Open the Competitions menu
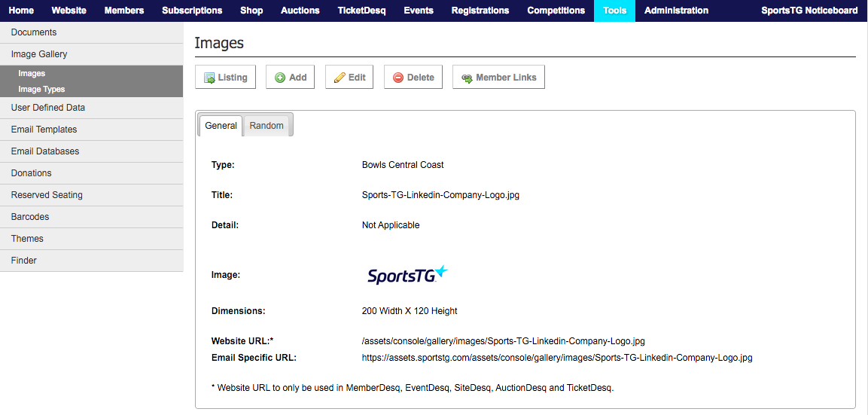The height and width of the screenshot is (415, 868). point(556,11)
